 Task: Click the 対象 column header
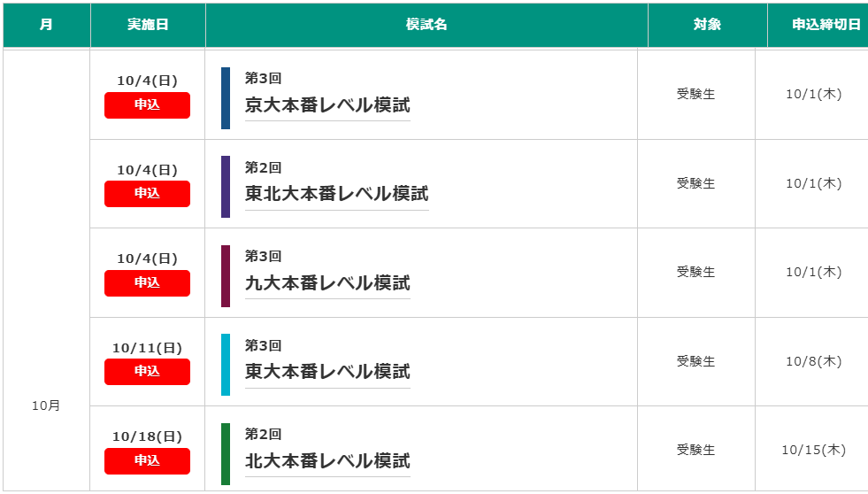point(708,25)
